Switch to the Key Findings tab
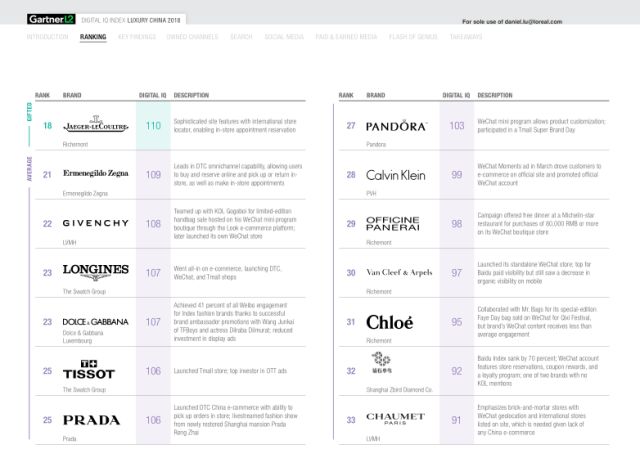The width and height of the screenshot is (640, 467). pos(138,36)
